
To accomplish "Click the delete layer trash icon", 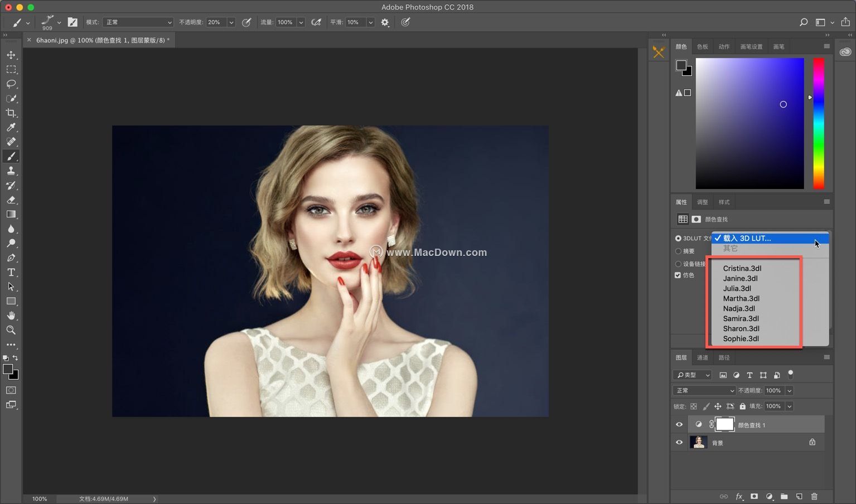I will click(814, 496).
